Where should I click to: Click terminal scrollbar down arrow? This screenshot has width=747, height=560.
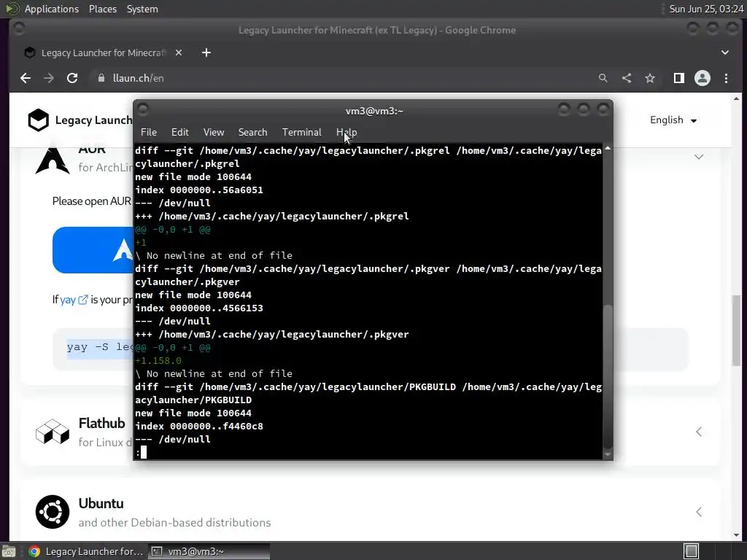tap(608, 454)
